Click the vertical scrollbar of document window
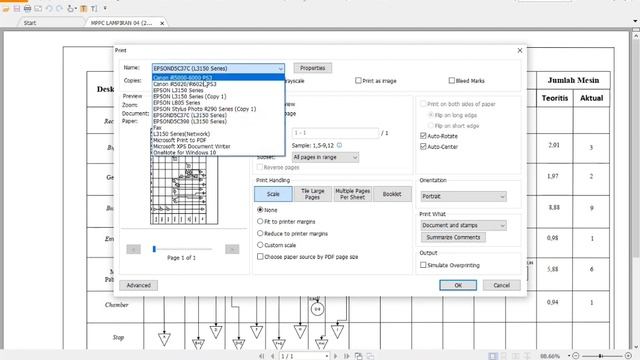This screenshot has width=640, height=360. pyautogui.click(x=636, y=190)
